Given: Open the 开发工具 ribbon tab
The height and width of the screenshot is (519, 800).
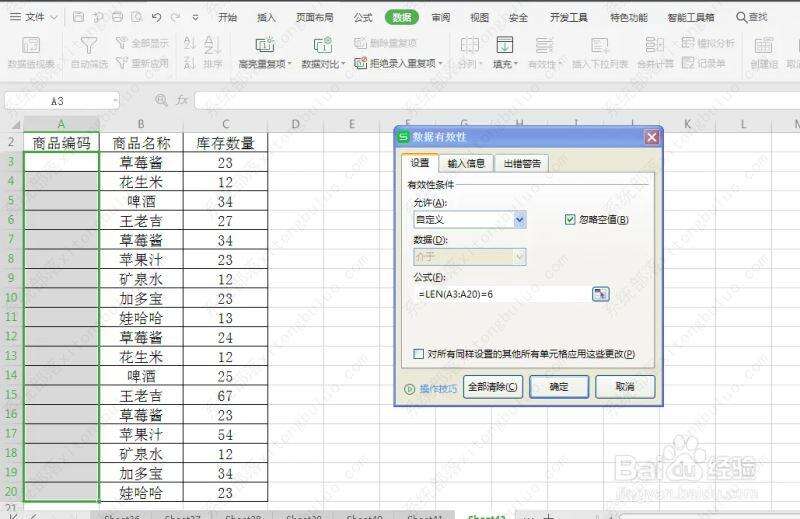Looking at the screenshot, I should (x=569, y=17).
